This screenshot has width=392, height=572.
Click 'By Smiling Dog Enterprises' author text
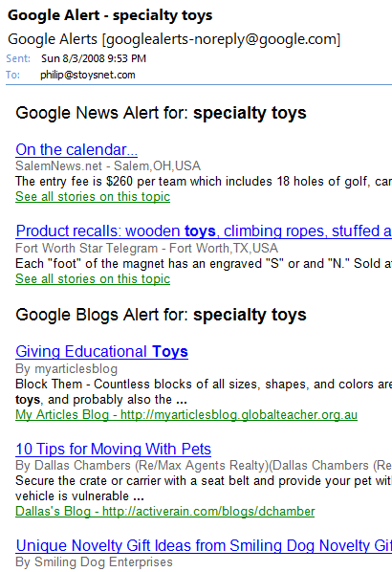pos(94,562)
